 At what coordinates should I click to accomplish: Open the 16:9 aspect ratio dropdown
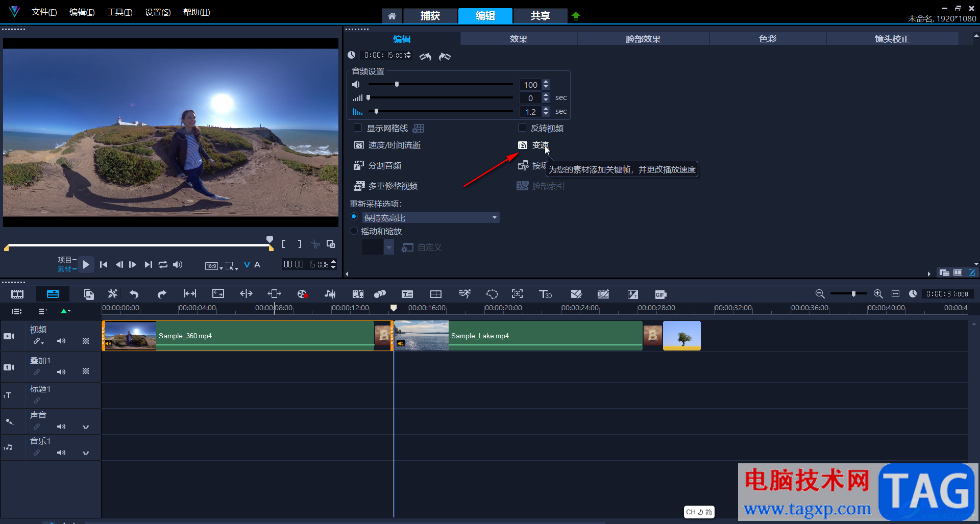pyautogui.click(x=213, y=266)
